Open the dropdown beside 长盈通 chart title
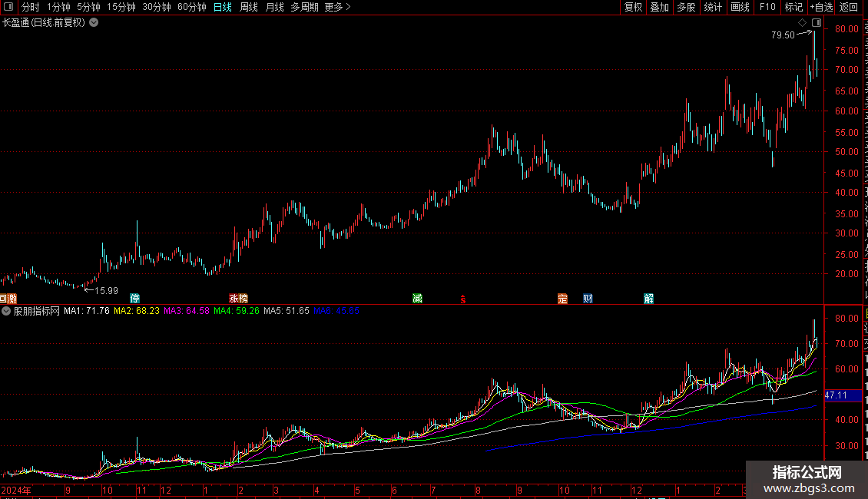 click(x=94, y=23)
